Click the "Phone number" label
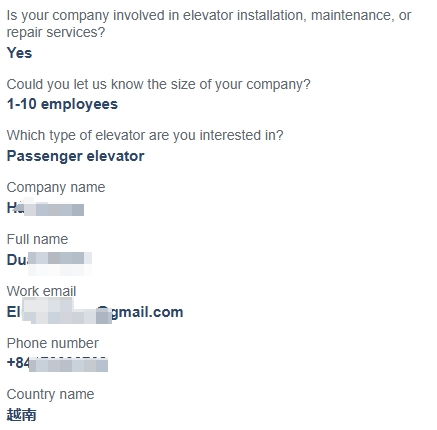The image size is (437, 430). point(53,343)
